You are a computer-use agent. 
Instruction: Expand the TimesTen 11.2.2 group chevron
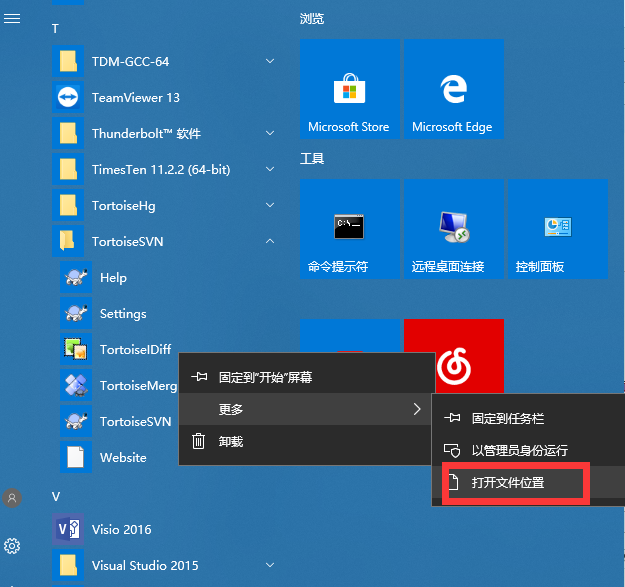point(270,169)
